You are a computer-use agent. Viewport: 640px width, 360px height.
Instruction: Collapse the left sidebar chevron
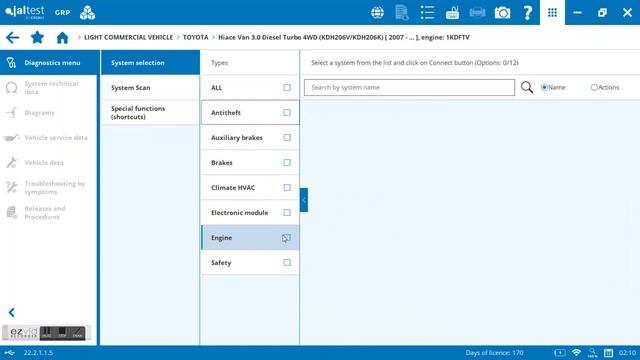coord(11,313)
